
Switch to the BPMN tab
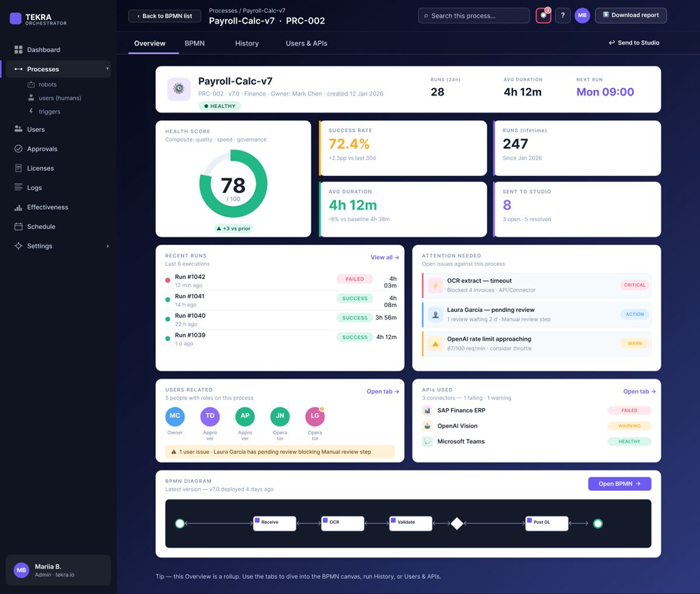pyautogui.click(x=195, y=43)
